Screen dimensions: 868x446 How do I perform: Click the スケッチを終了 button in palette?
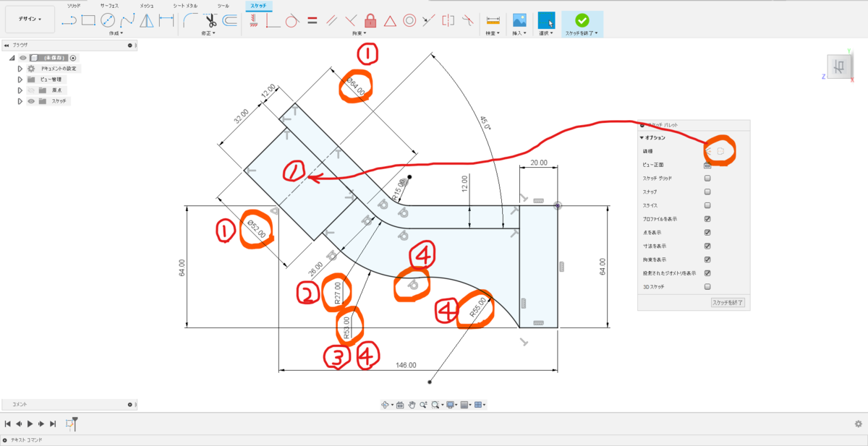[728, 302]
